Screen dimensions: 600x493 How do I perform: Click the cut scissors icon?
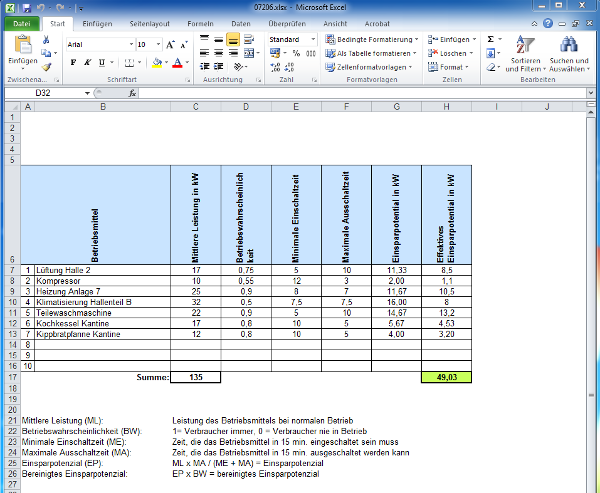pos(46,39)
